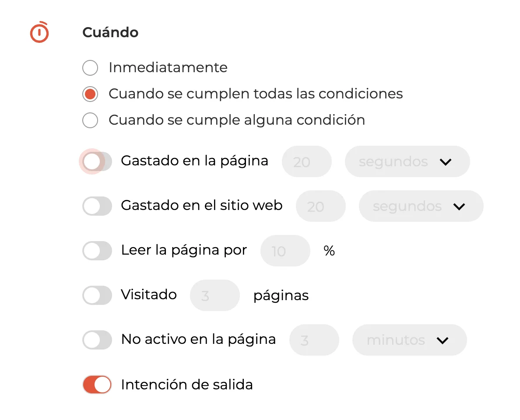Switch on No activo en la página
Screen dimensions: 520x420
click(97, 340)
